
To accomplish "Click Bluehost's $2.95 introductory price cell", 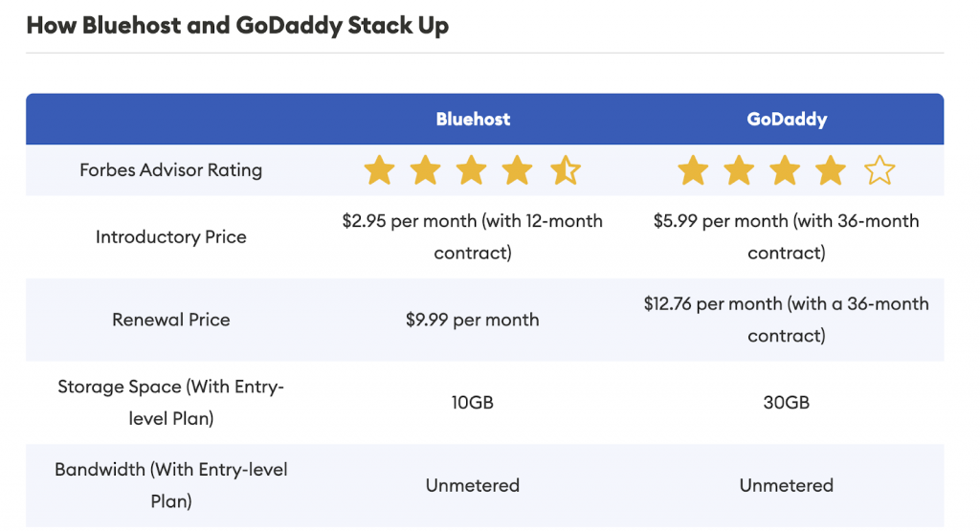I will point(473,237).
